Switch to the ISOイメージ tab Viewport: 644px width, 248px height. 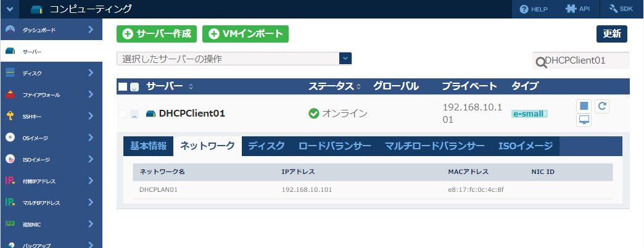click(526, 146)
